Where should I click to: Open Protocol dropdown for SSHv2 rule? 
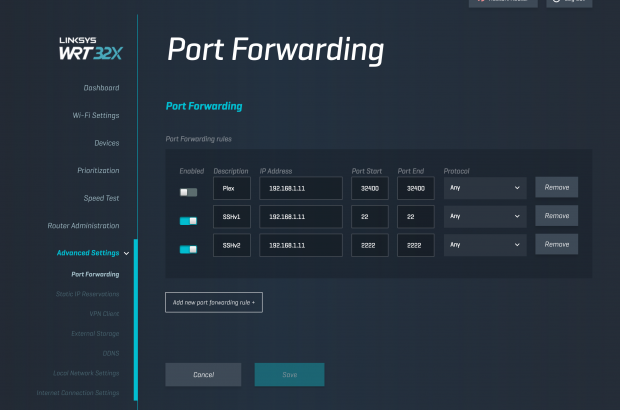pyautogui.click(x=484, y=244)
